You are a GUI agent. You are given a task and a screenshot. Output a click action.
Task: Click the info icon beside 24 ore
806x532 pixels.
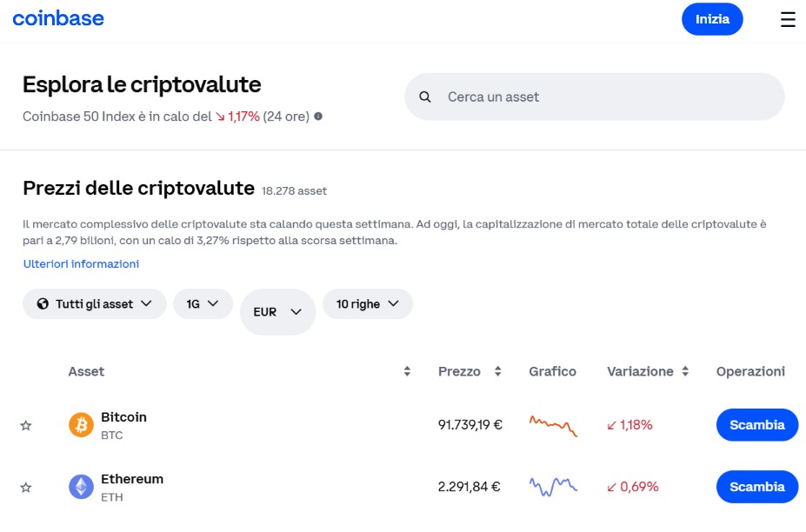coord(318,116)
